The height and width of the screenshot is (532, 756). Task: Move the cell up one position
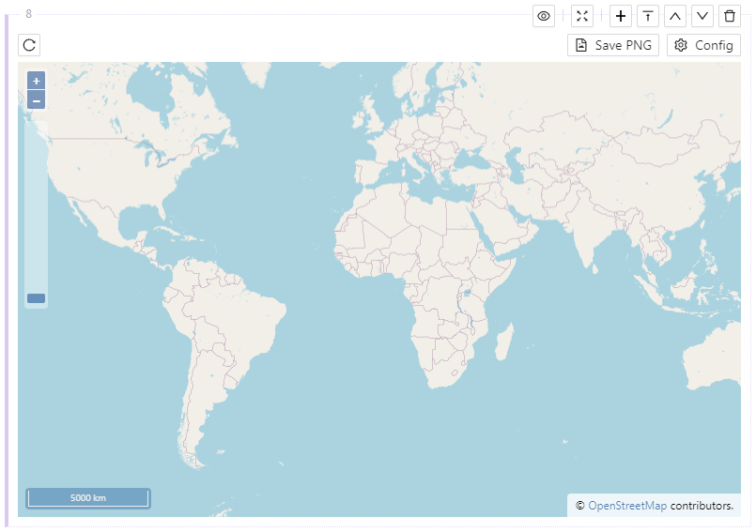[x=675, y=16]
